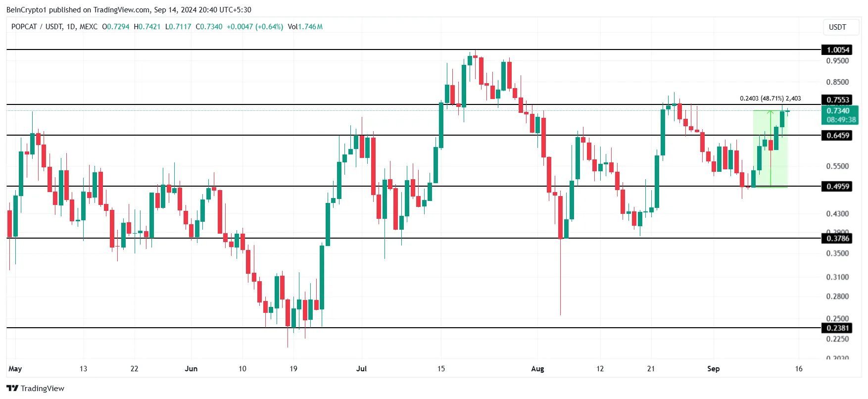Click the Jun date axis marker
The height and width of the screenshot is (399, 868).
pyautogui.click(x=191, y=369)
